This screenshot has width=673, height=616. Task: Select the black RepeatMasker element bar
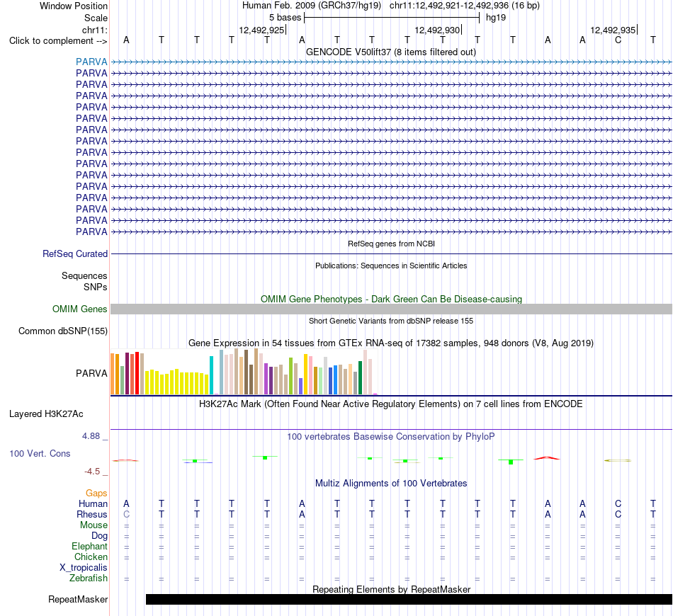(409, 599)
